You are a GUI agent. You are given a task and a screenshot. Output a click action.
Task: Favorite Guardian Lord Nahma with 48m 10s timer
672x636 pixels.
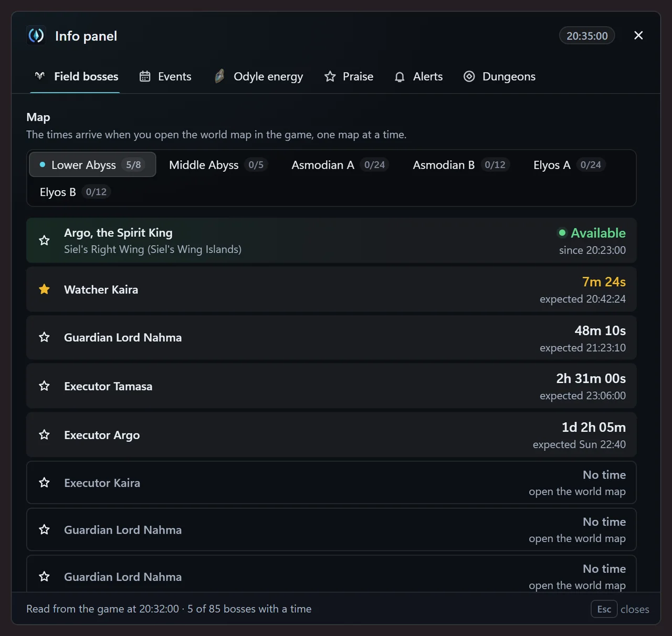44,337
